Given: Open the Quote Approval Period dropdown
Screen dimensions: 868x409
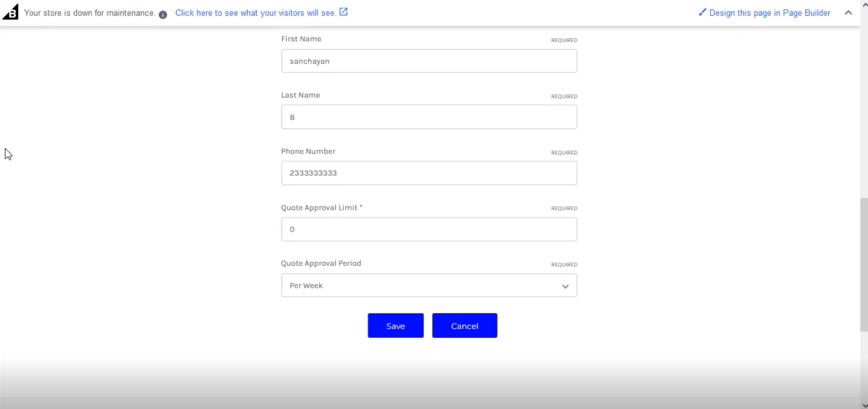Looking at the screenshot, I should point(429,285).
